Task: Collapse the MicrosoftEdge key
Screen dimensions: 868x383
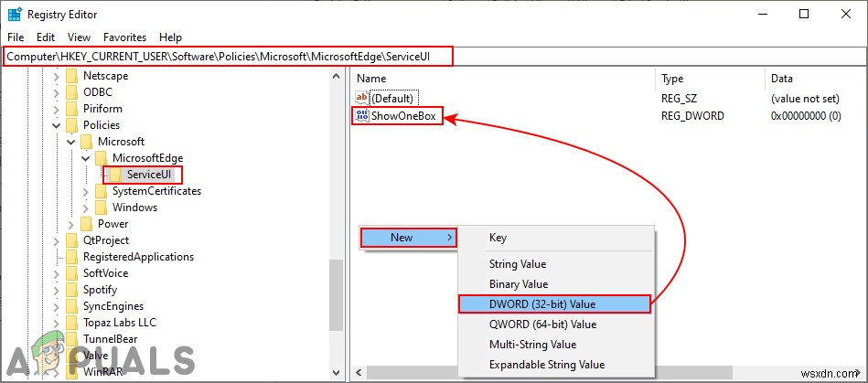Action: [85, 158]
